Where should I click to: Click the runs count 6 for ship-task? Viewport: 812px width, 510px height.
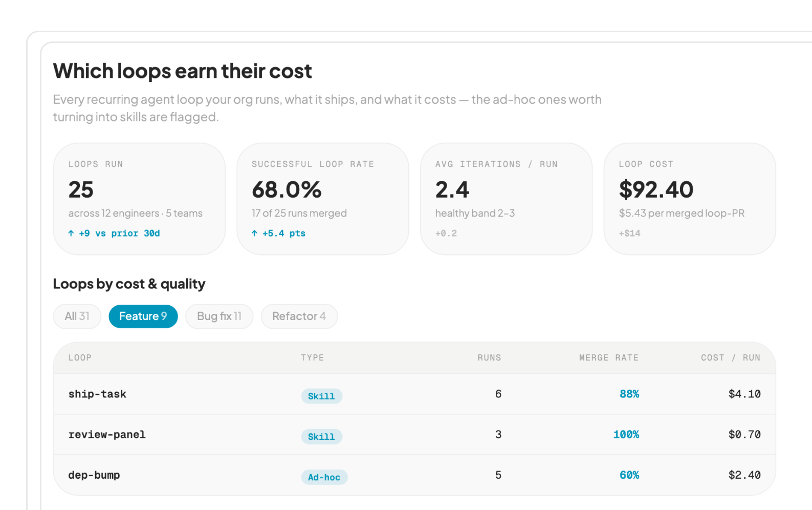498,394
